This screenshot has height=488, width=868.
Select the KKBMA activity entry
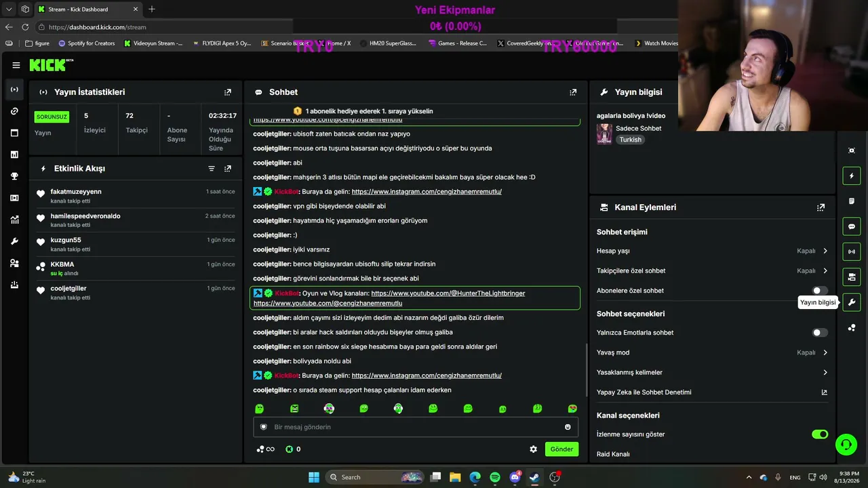pos(136,268)
